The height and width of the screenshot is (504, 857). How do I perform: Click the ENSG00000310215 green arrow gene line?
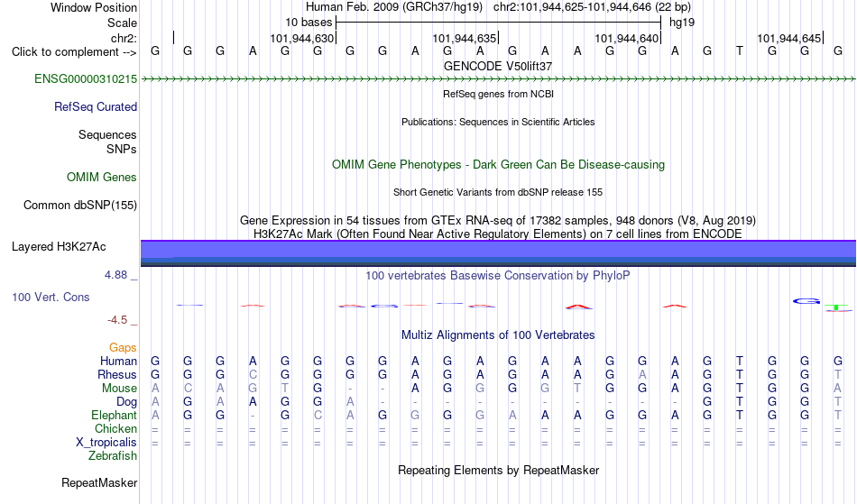(x=498, y=79)
